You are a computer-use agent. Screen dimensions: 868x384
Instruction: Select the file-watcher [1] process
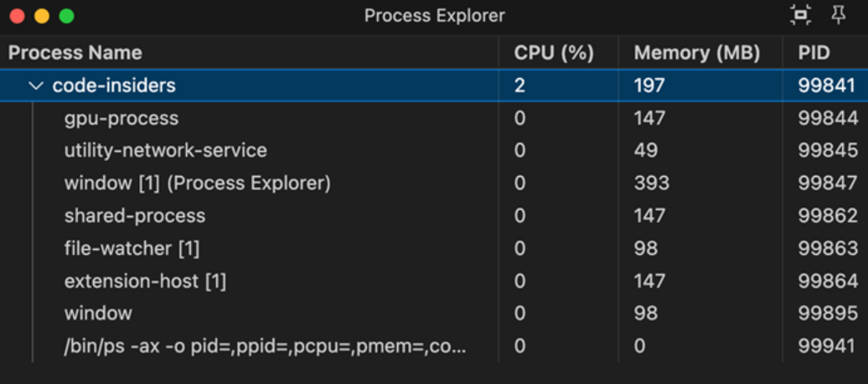pyautogui.click(x=434, y=248)
